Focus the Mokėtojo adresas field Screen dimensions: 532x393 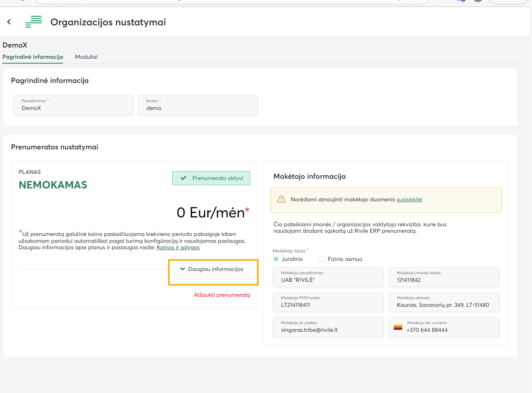click(444, 302)
